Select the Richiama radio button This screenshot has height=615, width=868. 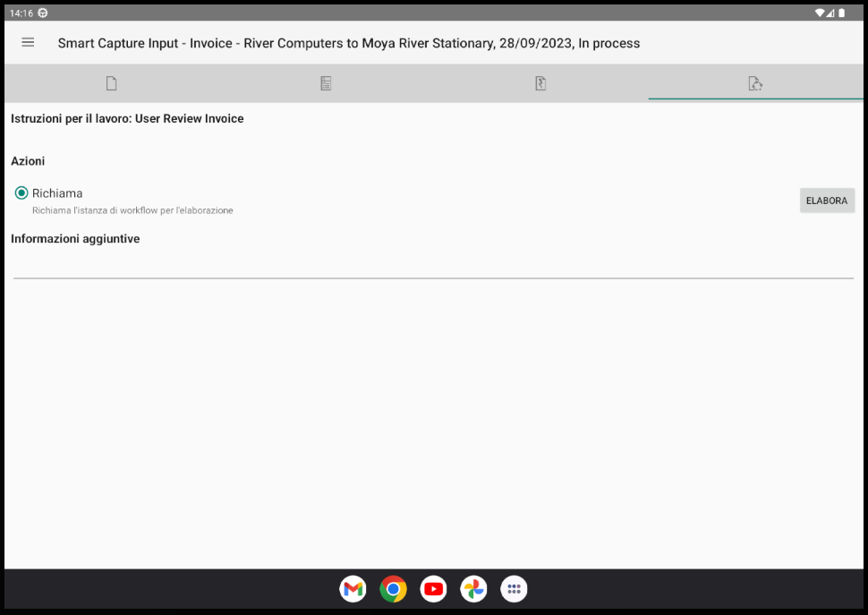pyautogui.click(x=21, y=193)
